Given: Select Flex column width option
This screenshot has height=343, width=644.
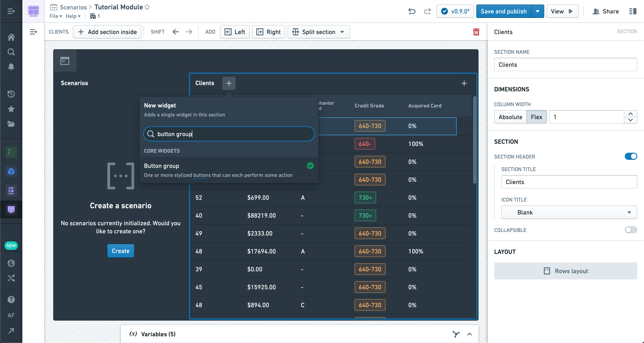Looking at the screenshot, I should point(536,117).
